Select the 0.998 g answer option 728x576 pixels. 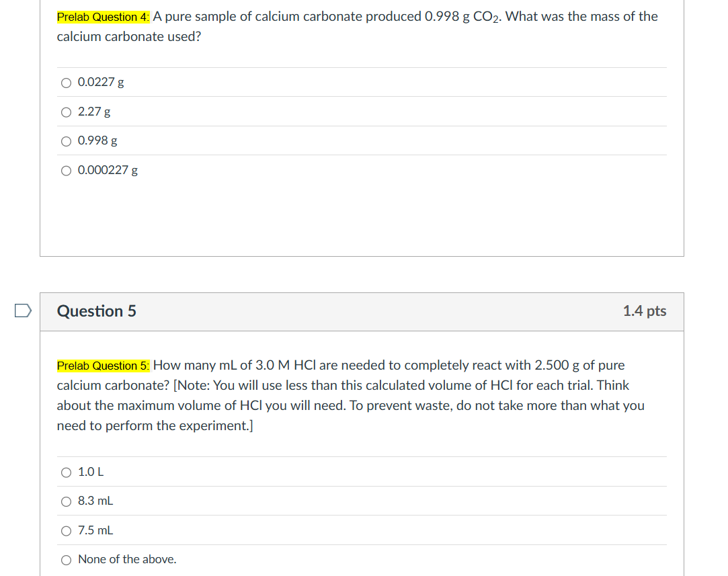[66, 141]
